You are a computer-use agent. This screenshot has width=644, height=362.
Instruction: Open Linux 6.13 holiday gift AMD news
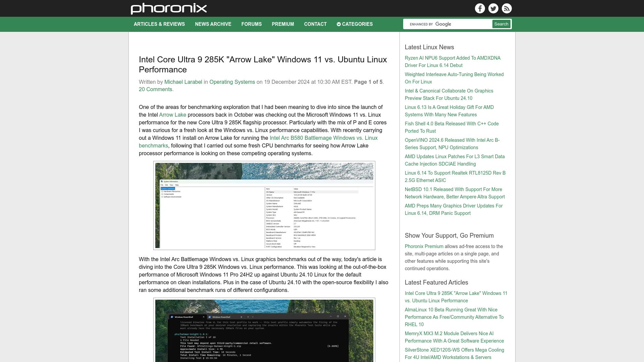coord(449,111)
